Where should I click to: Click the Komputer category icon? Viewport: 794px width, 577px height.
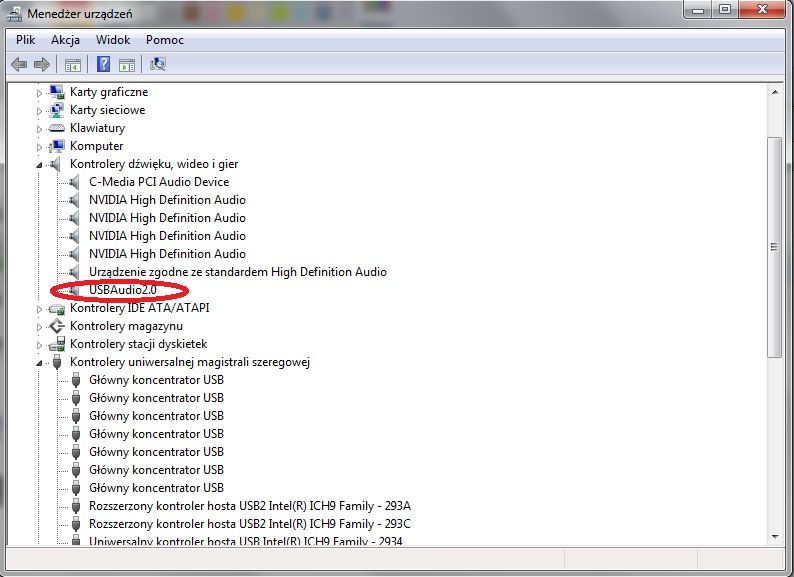[57, 146]
